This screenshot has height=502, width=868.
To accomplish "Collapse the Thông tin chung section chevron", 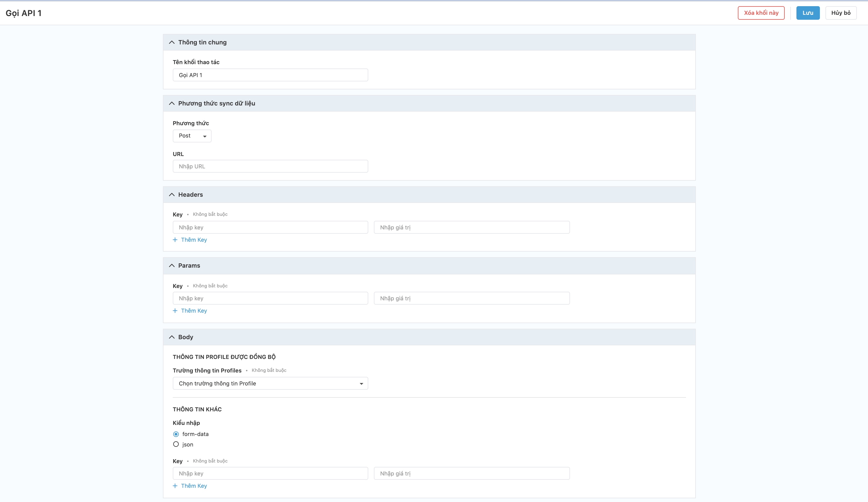I will pyautogui.click(x=172, y=42).
